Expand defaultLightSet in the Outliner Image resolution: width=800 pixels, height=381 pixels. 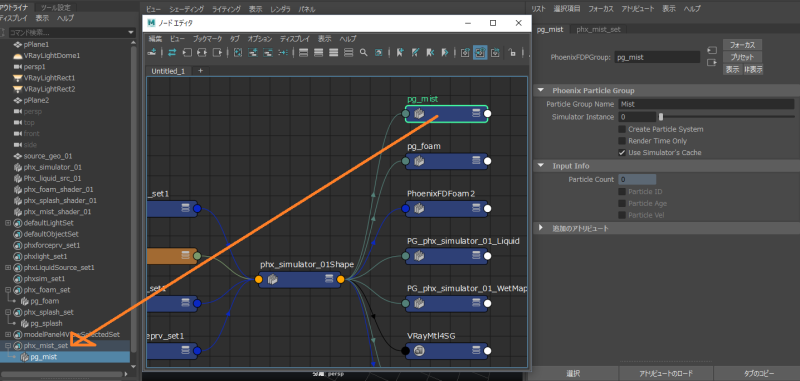tap(8, 223)
